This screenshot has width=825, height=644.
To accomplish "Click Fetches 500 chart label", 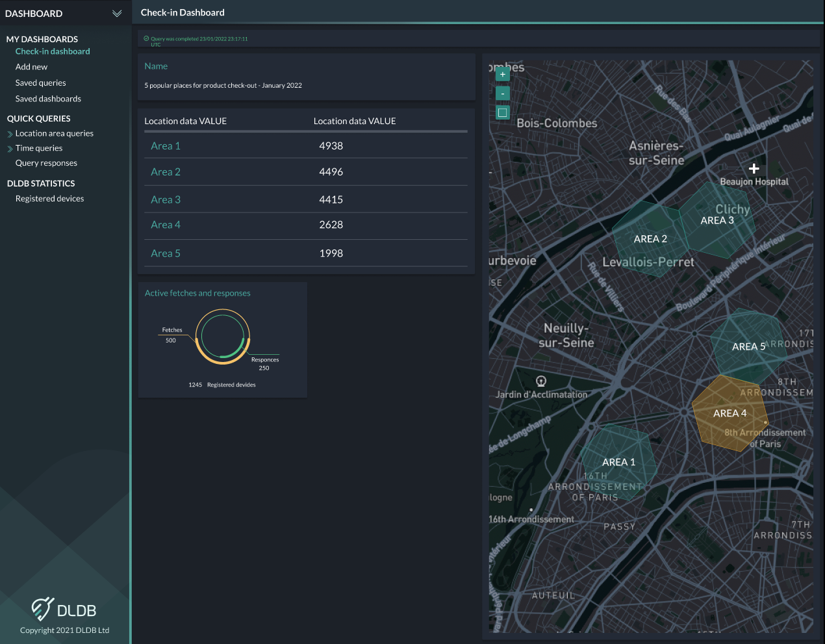I will (x=171, y=335).
